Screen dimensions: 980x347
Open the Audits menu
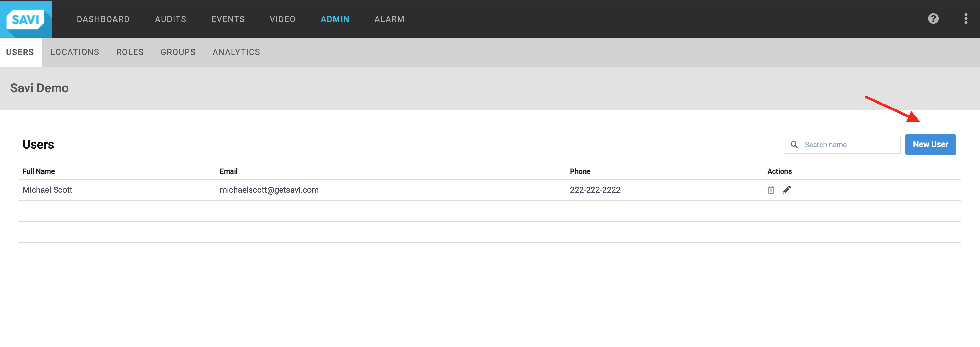pyautogui.click(x=171, y=19)
